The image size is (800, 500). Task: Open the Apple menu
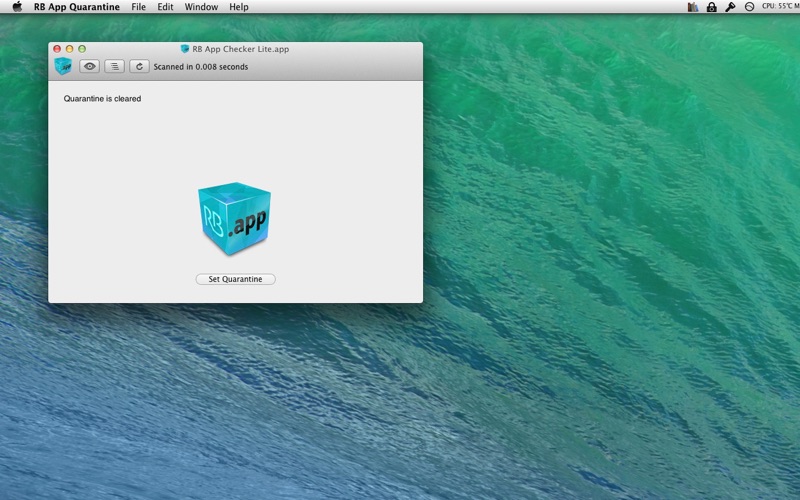(17, 7)
